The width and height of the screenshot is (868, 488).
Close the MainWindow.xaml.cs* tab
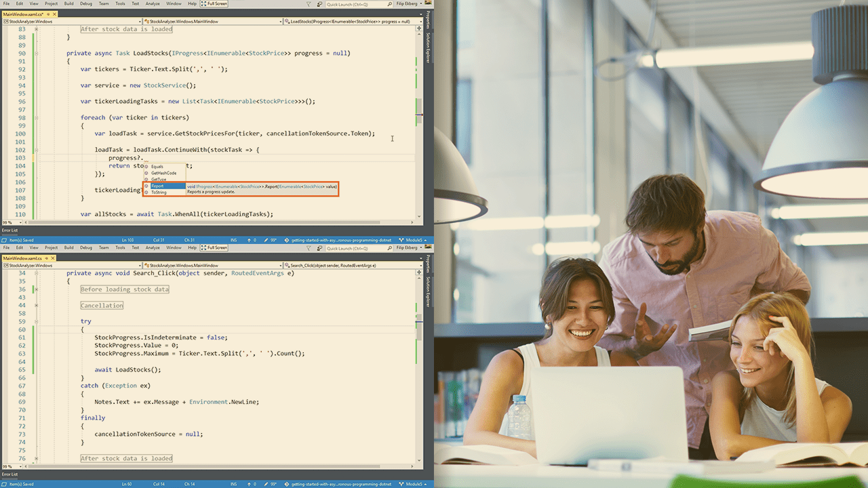[x=54, y=14]
